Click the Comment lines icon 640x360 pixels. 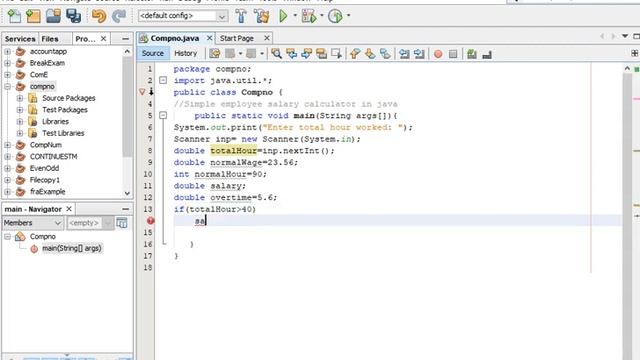point(472,53)
